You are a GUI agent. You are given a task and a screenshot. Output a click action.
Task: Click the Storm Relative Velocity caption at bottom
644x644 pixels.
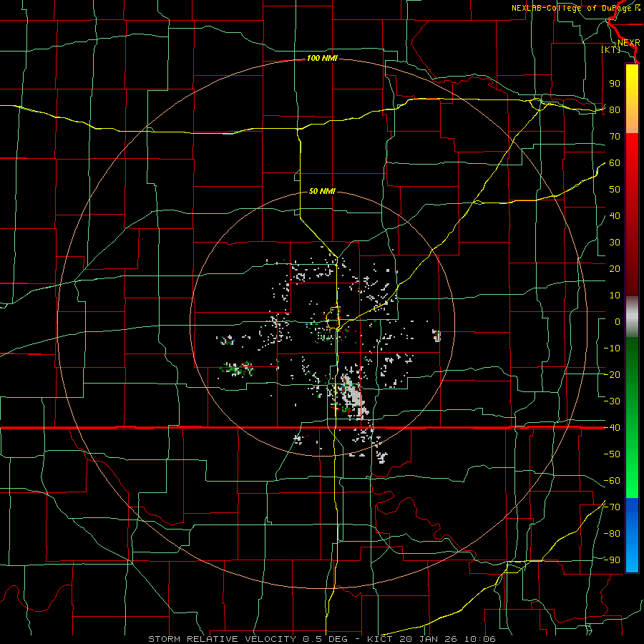[x=321, y=639]
